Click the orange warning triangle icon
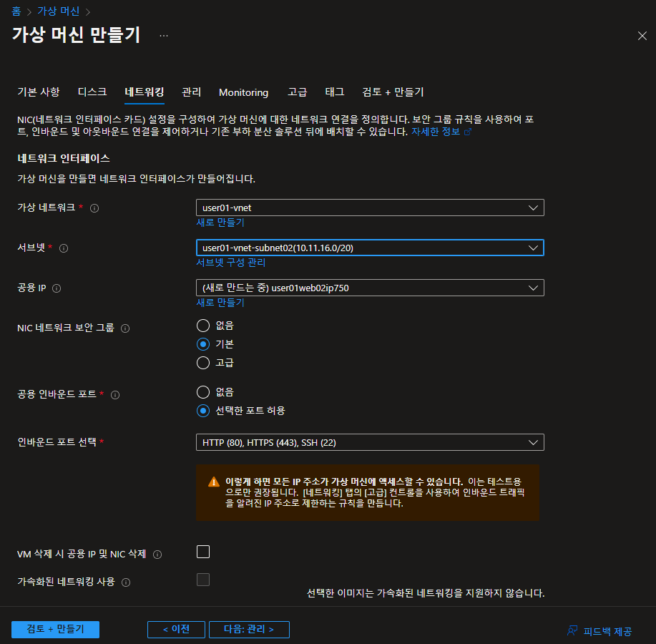The image size is (656, 644). click(214, 482)
